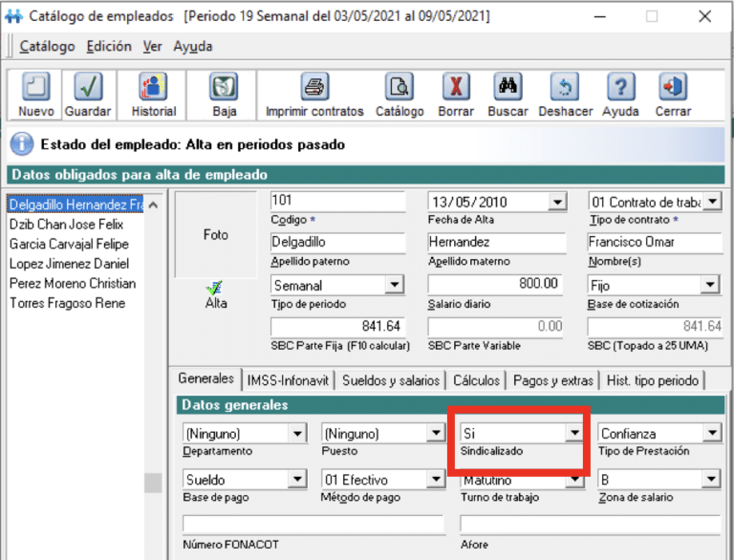Switch to the Sueldos y salarios tab

(x=391, y=380)
